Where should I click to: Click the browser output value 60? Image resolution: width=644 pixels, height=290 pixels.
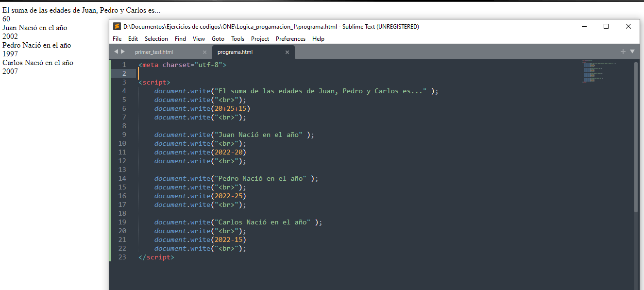point(6,19)
